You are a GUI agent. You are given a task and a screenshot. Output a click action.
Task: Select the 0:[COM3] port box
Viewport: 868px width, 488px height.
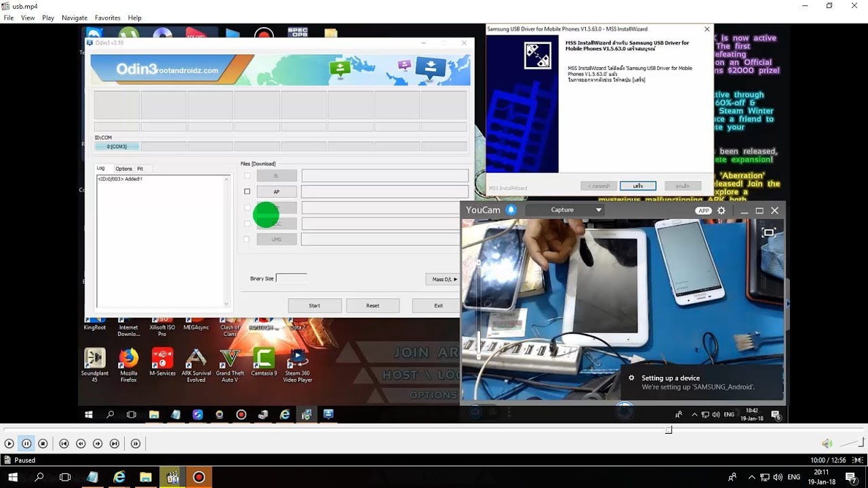[117, 146]
